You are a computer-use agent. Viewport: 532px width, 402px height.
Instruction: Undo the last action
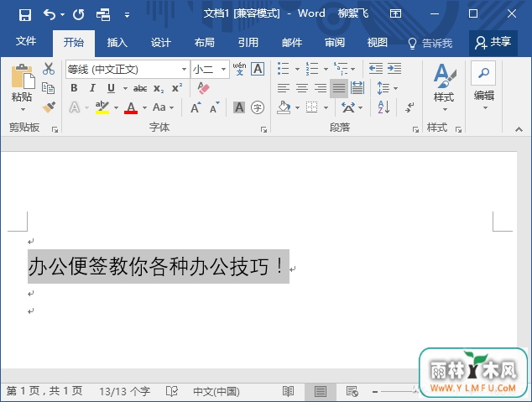tap(50, 14)
